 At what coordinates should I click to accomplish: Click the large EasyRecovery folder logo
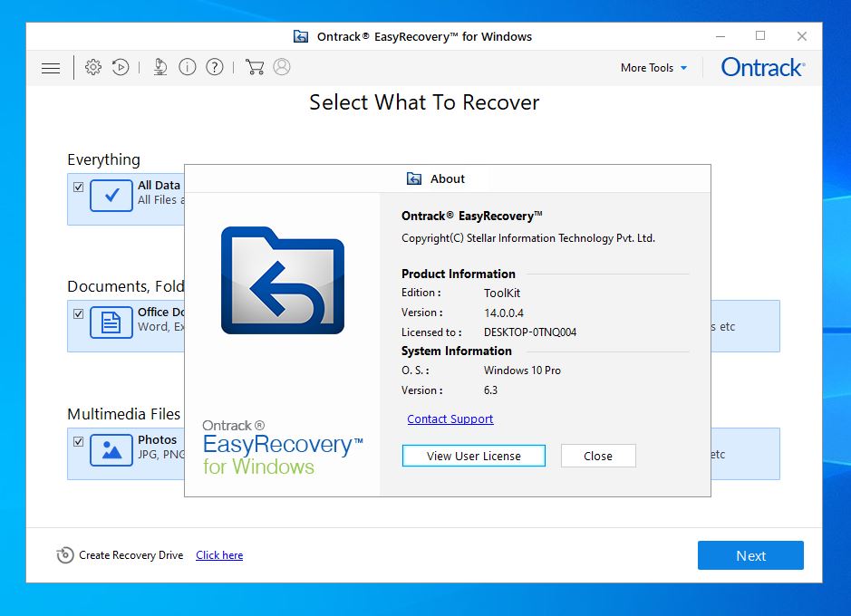[x=283, y=280]
